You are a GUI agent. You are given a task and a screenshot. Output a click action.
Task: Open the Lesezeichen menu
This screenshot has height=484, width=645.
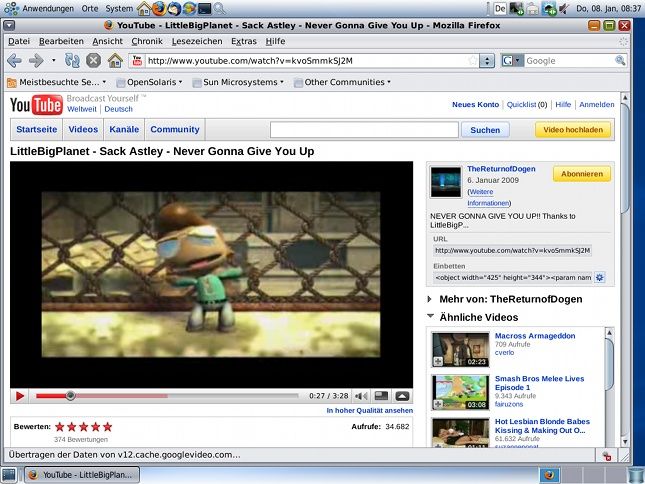197,41
